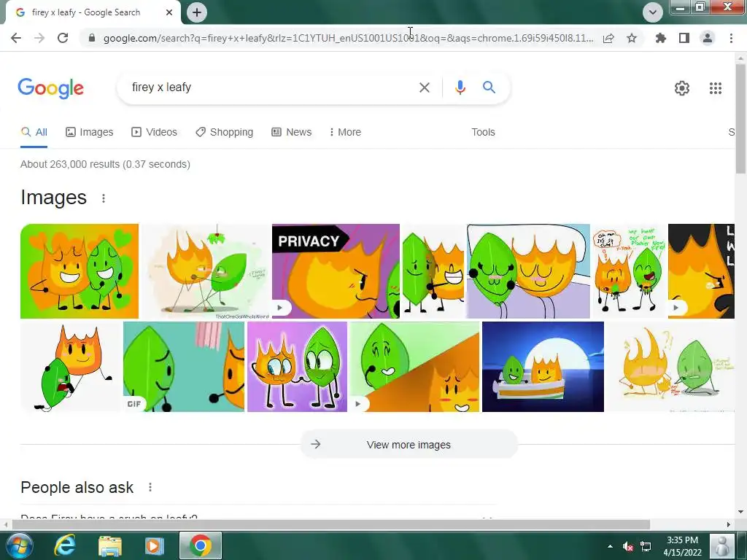Start voice search with microphone
747x560 pixels.
click(x=460, y=87)
